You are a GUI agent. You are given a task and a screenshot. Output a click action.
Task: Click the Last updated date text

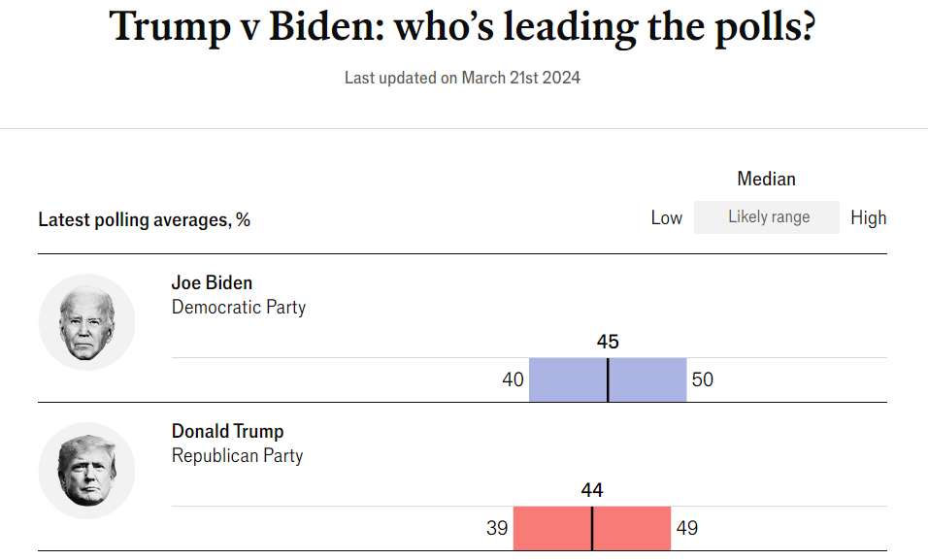462,78
